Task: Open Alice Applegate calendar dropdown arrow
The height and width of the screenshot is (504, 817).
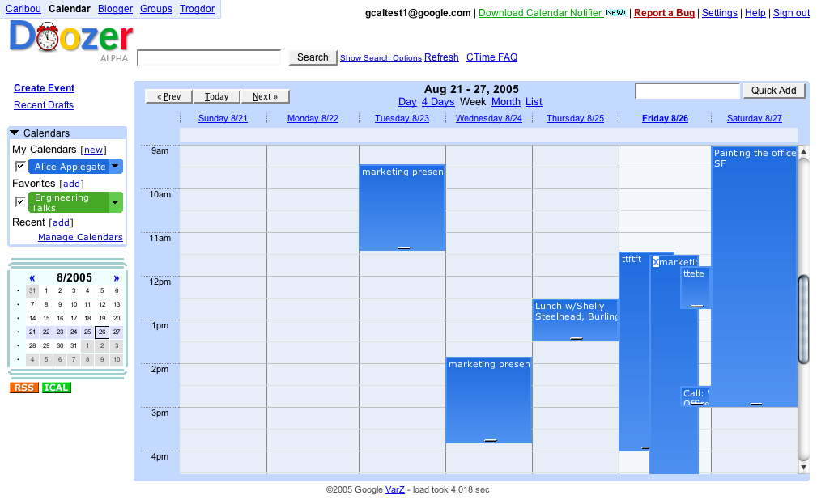Action: pyautogui.click(x=116, y=167)
